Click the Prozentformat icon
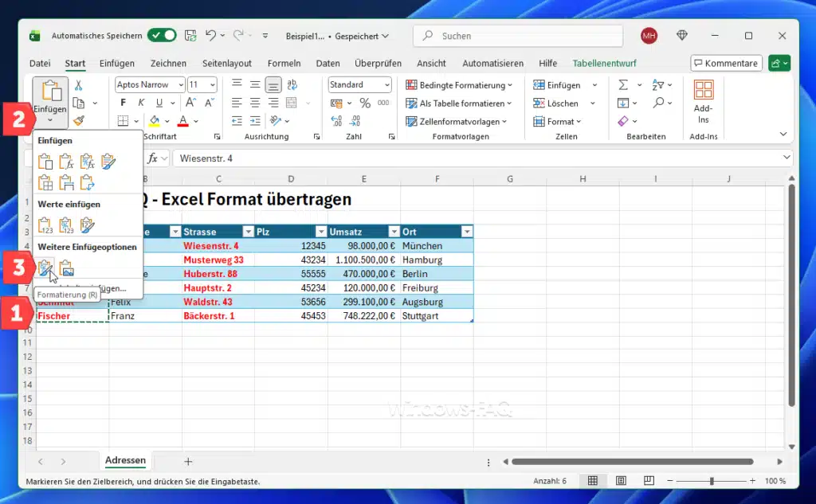 [x=365, y=103]
